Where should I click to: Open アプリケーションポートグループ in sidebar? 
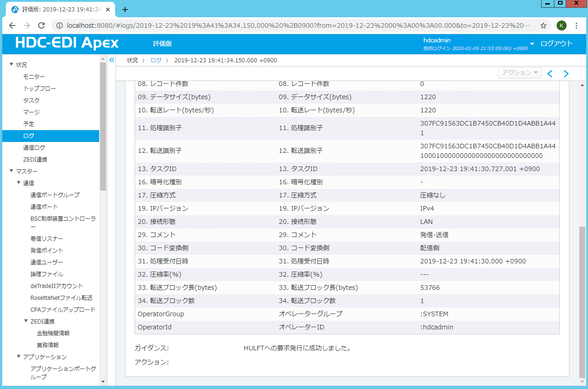pos(63,373)
